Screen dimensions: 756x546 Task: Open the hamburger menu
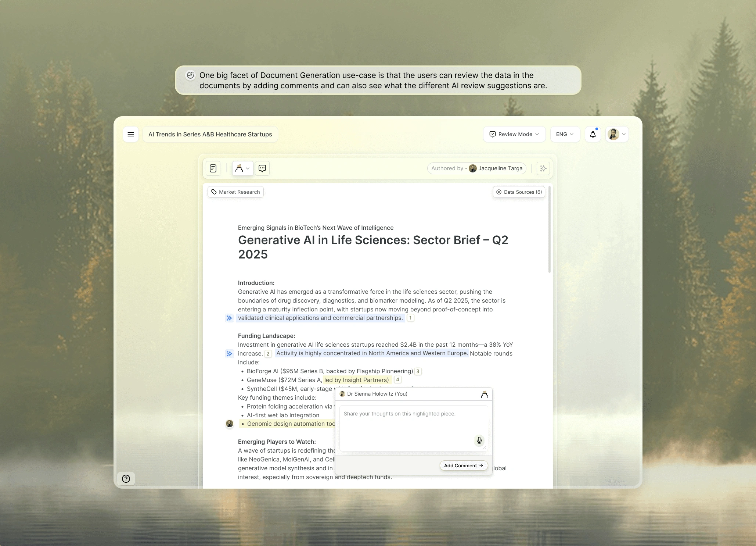130,134
